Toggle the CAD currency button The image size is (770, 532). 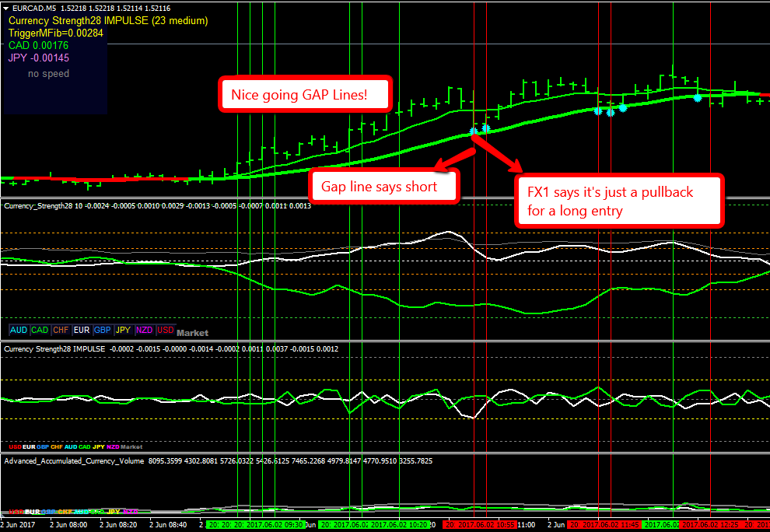pos(40,330)
